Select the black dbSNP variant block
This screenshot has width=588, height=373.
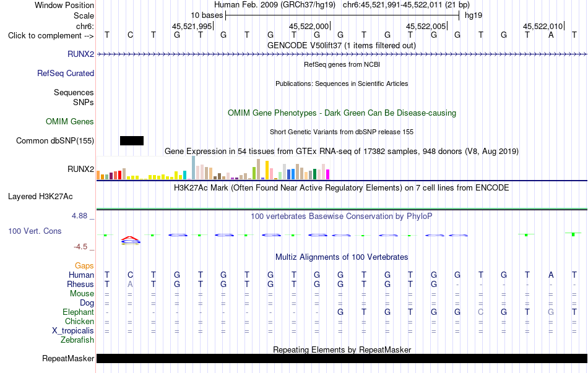(132, 140)
